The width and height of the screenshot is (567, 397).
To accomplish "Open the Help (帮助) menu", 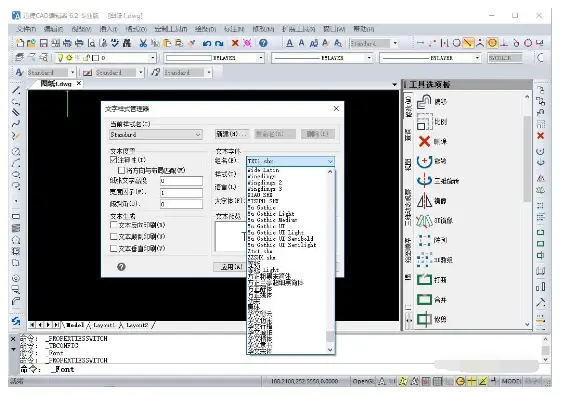I will [363, 29].
